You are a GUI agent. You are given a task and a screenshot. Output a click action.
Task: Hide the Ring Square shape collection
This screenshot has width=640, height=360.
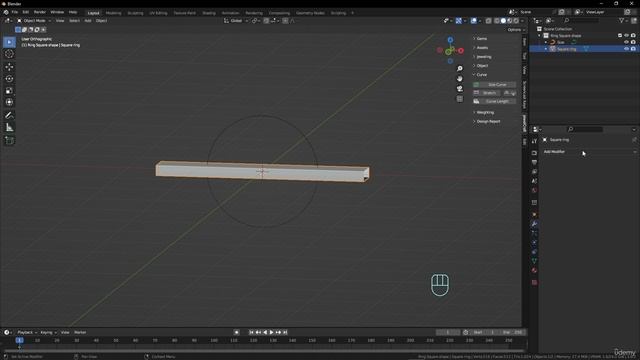click(x=627, y=36)
